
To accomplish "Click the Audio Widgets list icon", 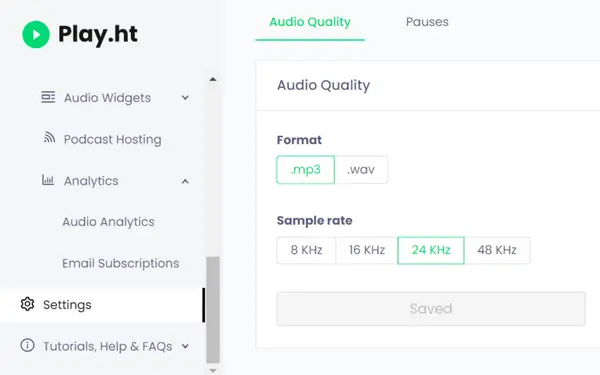I will click(48, 97).
